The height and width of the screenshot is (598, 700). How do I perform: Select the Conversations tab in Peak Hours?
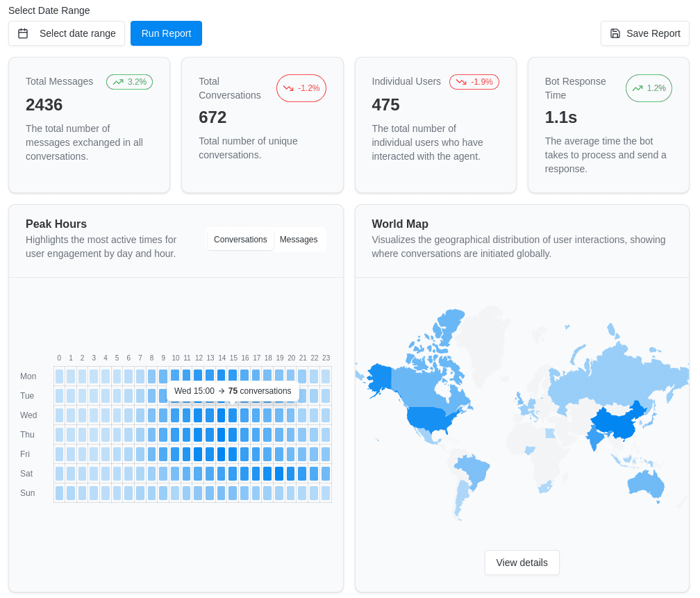240,240
